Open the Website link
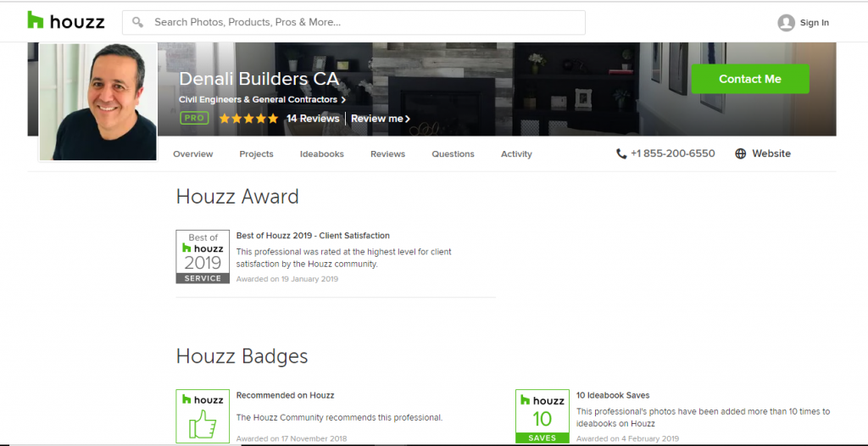The width and height of the screenshot is (868, 446). click(x=771, y=154)
